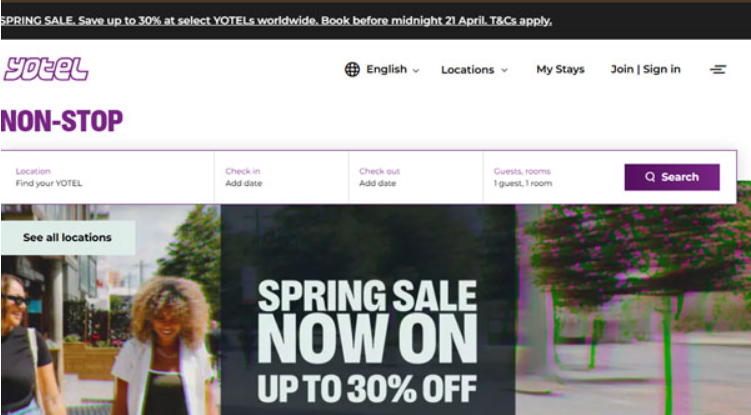Expand the English language chevron

click(x=416, y=70)
